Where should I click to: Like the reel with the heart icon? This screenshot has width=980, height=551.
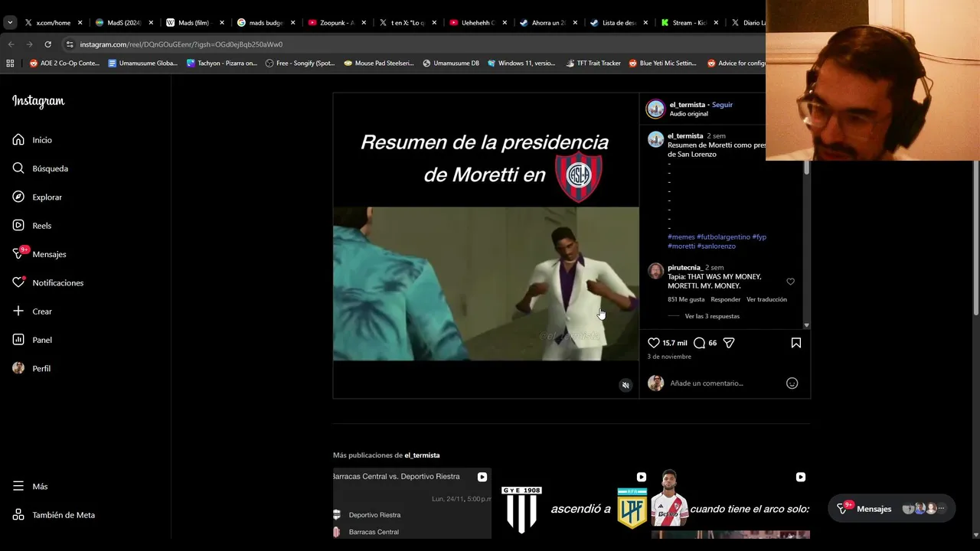point(653,343)
